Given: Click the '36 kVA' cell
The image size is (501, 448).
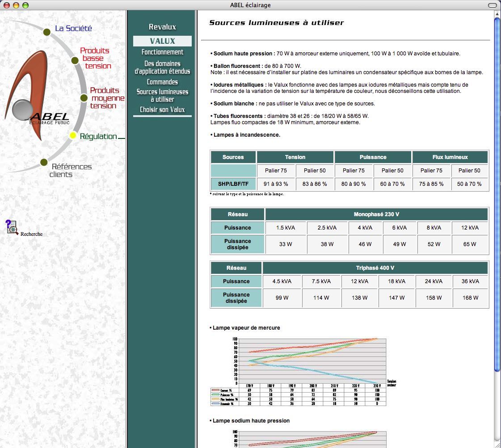Looking at the screenshot, I should click(470, 281).
